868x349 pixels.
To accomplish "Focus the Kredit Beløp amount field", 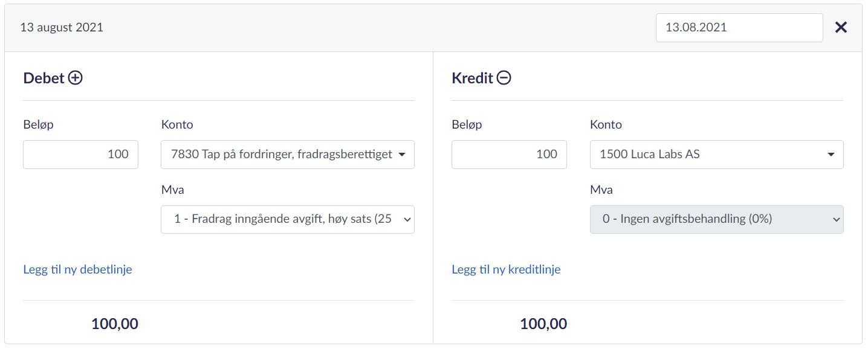I will coord(509,155).
